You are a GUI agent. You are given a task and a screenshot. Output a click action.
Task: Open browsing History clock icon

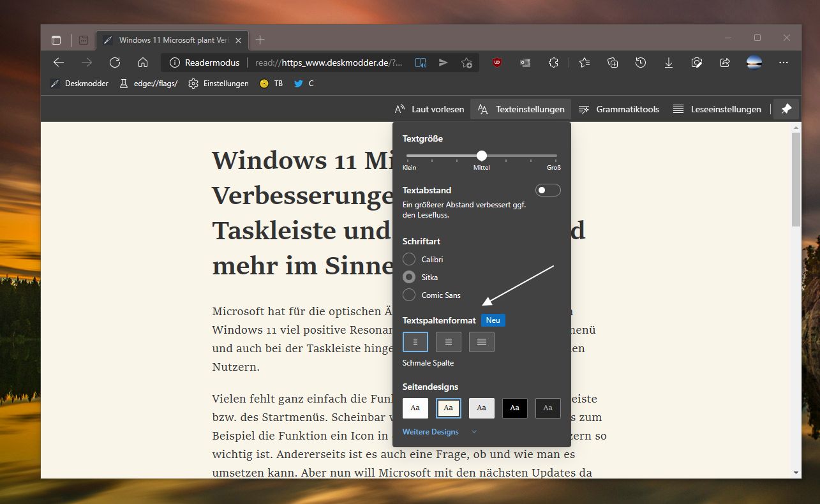tap(641, 63)
